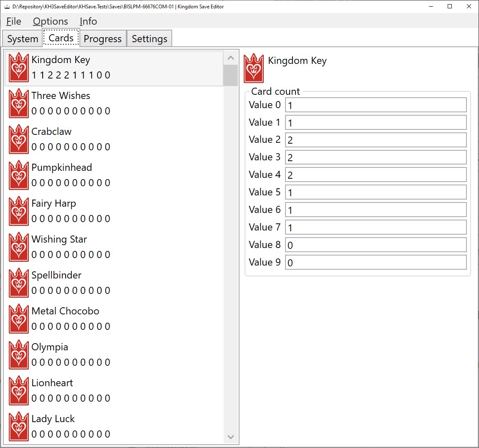Maximize the Kingdom Save Editor window
479x448 pixels.
[450, 6]
